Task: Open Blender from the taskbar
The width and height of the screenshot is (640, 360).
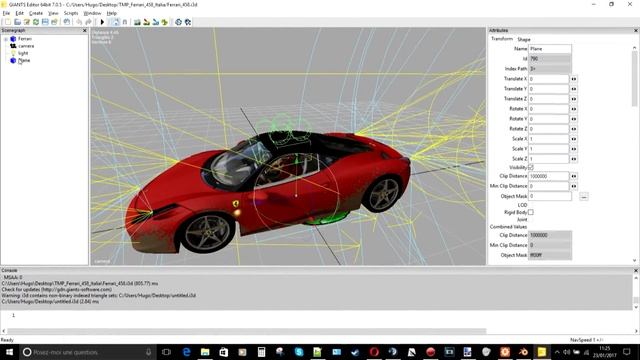Action: (x=523, y=352)
